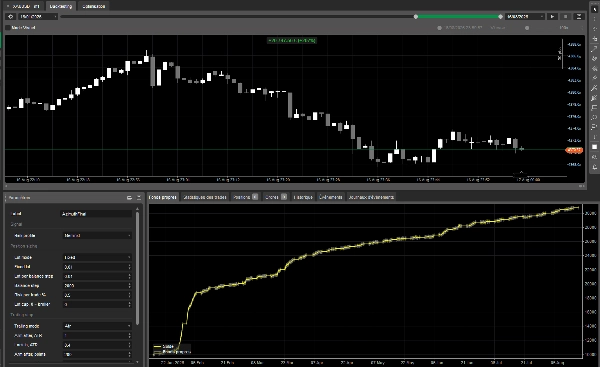Open the Journaux d'événements tab
Screen dimensions: 600x367
coord(371,197)
